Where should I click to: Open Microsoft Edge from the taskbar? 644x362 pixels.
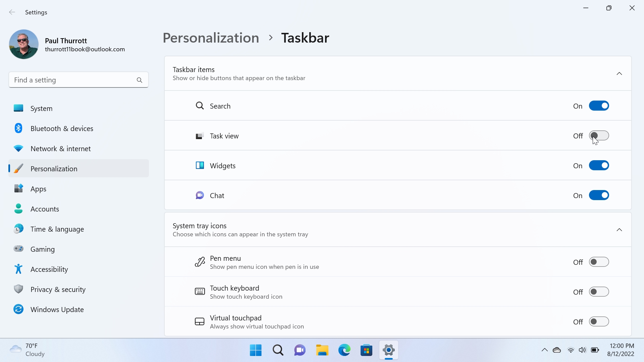click(x=344, y=350)
